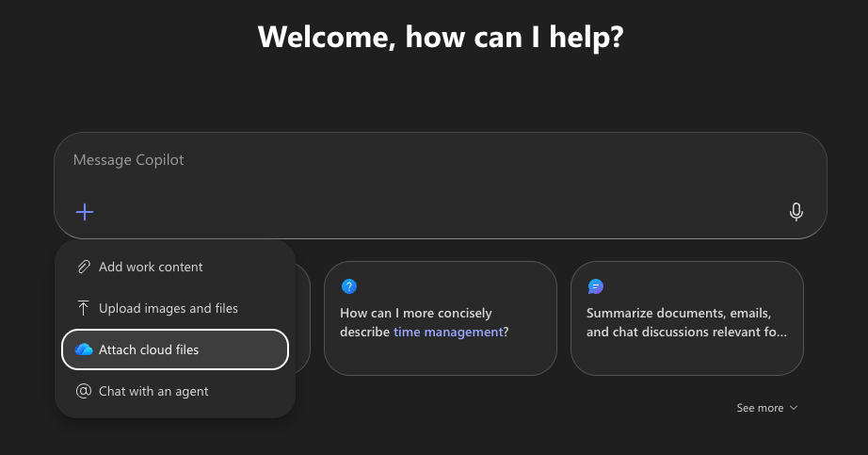
Task: Click the blue question mark icon
Action: [348, 286]
